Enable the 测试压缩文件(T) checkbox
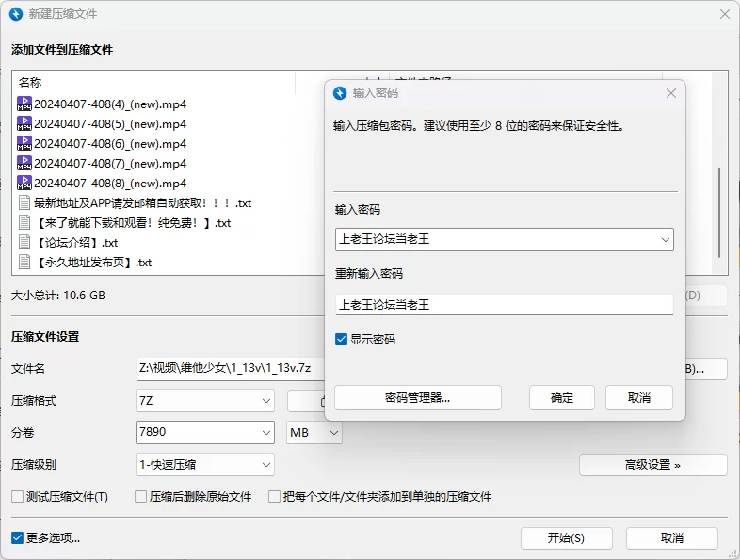 point(17,497)
